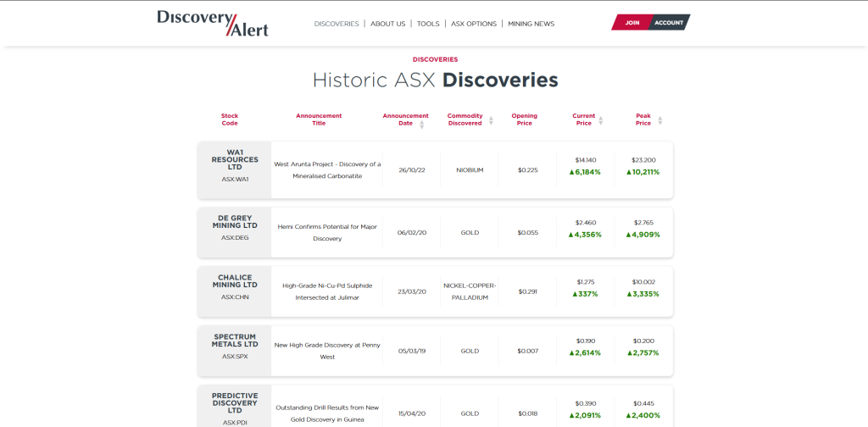Open WA1 Resources Ltd stock entry

tap(235, 159)
